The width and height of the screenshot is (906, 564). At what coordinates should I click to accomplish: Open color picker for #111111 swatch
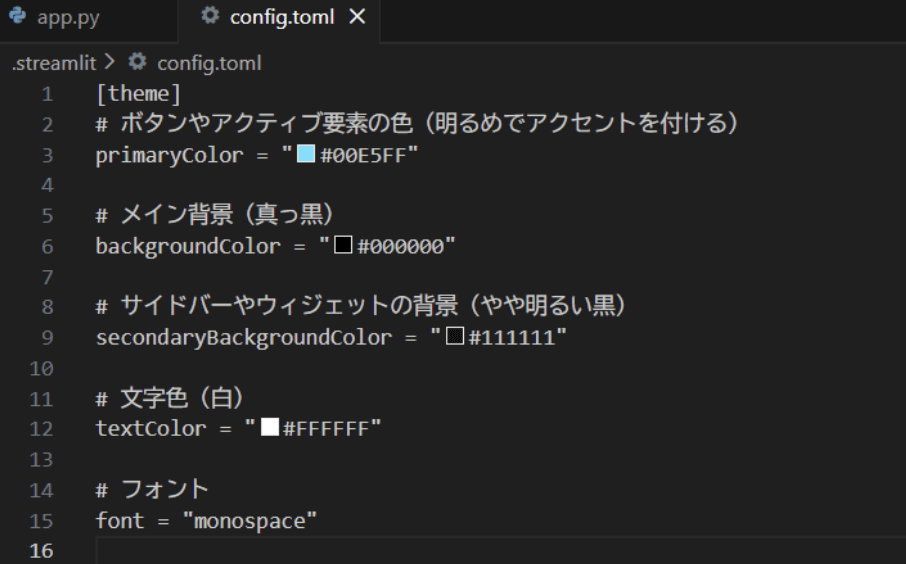click(455, 336)
